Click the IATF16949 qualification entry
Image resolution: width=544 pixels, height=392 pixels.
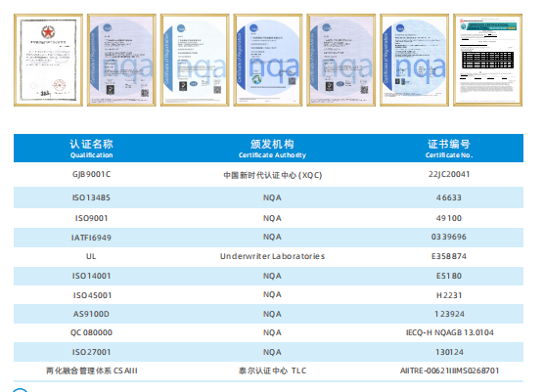[91, 238]
